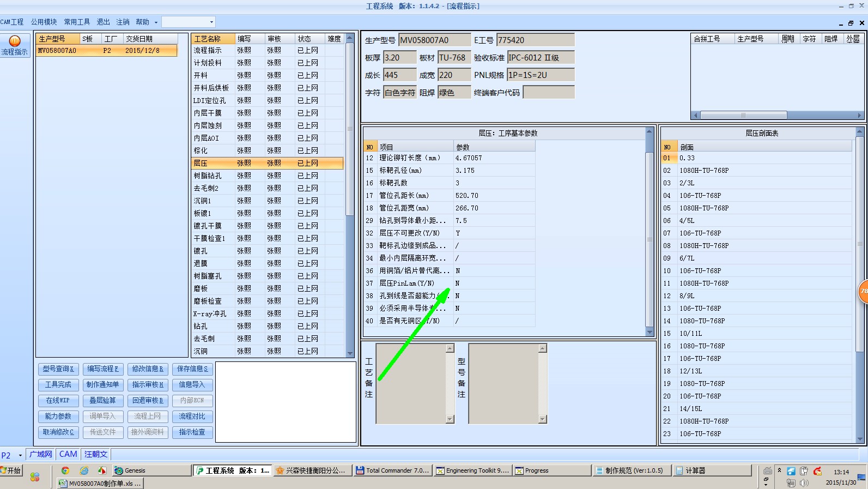Open the 帮助 menu
The width and height of the screenshot is (868, 489).
point(142,22)
